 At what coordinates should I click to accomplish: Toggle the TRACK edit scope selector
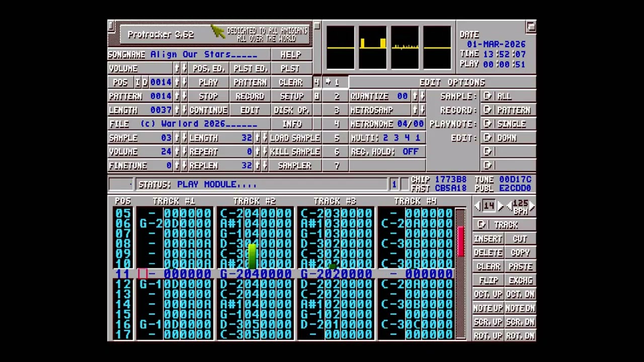504,225
